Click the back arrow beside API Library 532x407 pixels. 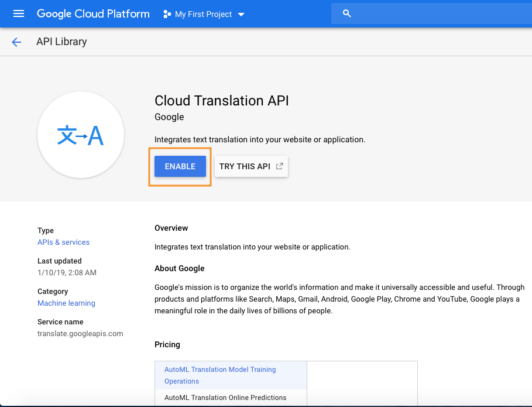pos(16,42)
